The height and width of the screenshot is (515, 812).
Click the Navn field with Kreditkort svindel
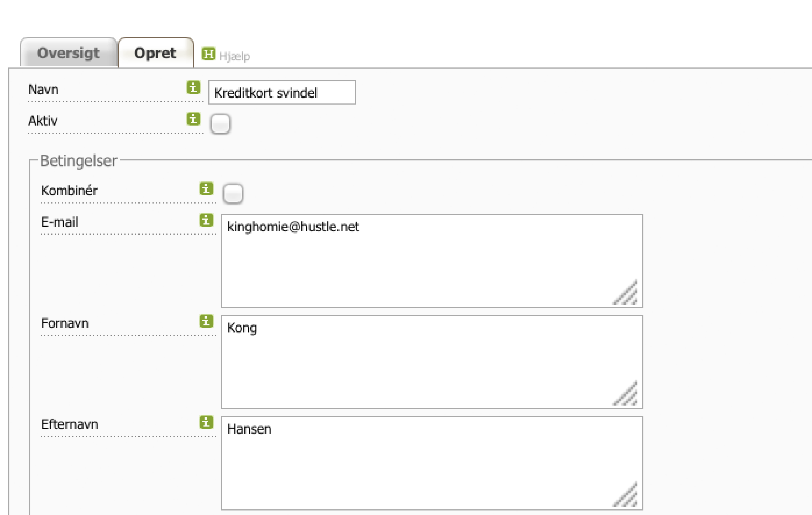pyautogui.click(x=282, y=92)
